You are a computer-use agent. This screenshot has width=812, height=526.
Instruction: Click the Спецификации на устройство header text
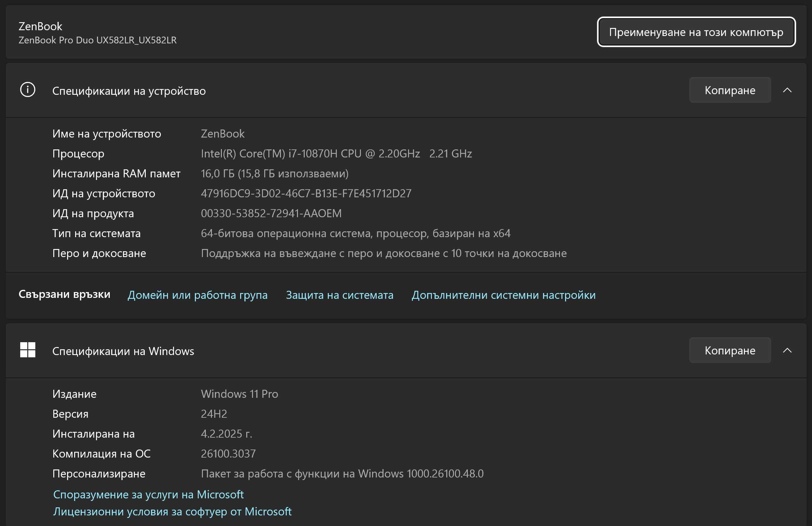(129, 91)
